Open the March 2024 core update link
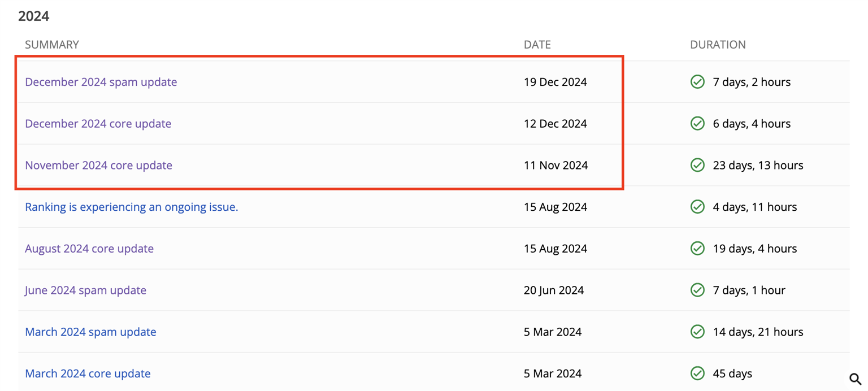This screenshot has width=868, height=391. click(x=88, y=373)
